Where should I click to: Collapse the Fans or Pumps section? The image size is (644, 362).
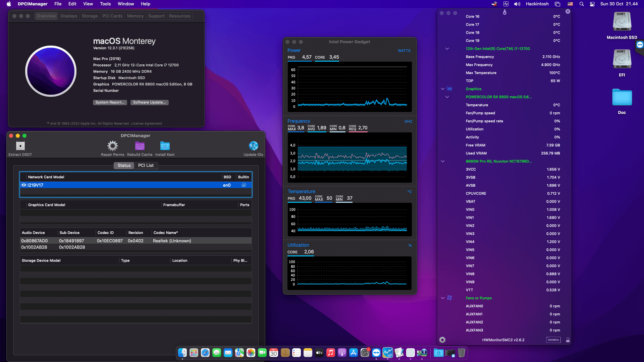point(443,298)
